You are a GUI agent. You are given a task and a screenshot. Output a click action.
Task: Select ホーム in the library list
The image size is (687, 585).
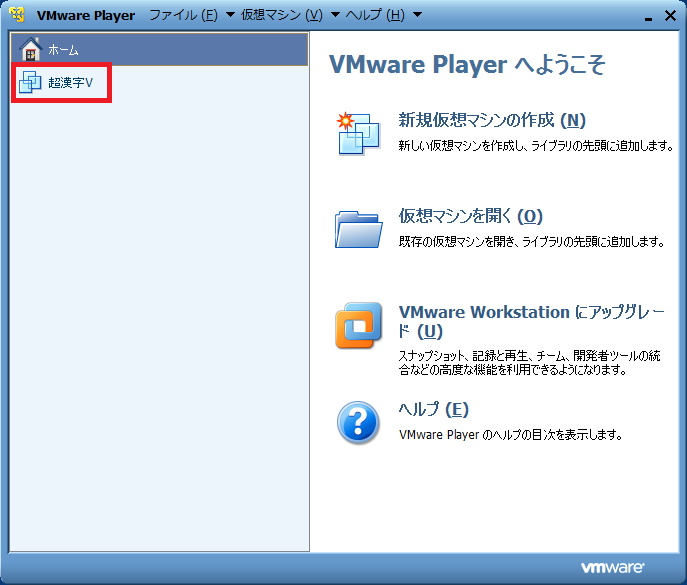coord(63,50)
